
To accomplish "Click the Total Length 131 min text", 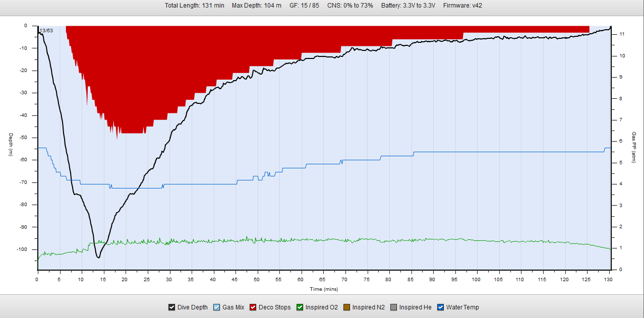I will click(194, 6).
